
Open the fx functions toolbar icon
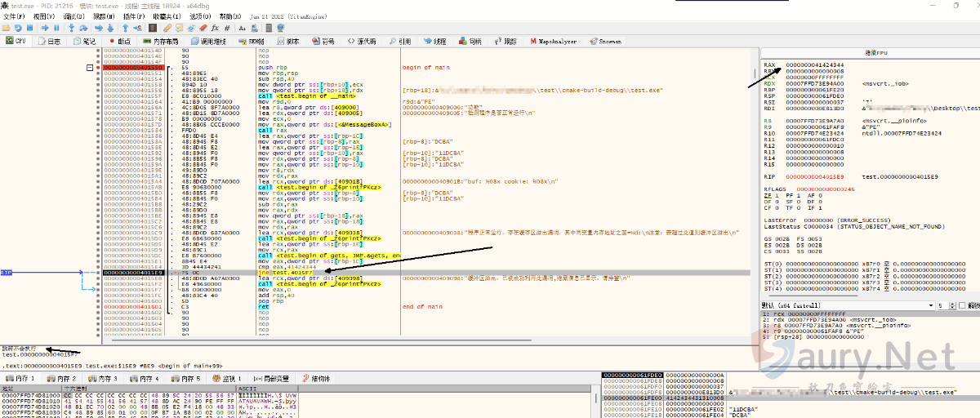[215, 28]
